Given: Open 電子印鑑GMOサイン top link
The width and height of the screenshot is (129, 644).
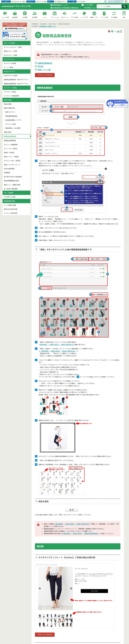Looking at the screenshot, I should tap(61, 2).
